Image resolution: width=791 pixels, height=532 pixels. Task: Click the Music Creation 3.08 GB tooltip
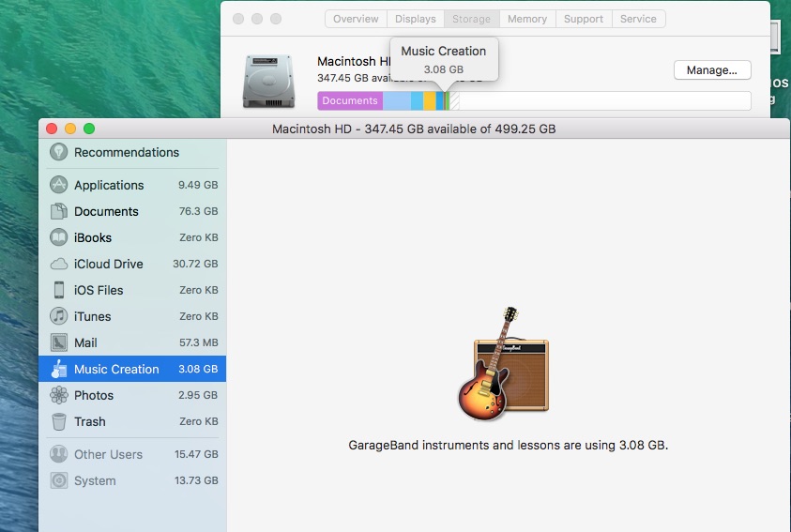point(444,59)
